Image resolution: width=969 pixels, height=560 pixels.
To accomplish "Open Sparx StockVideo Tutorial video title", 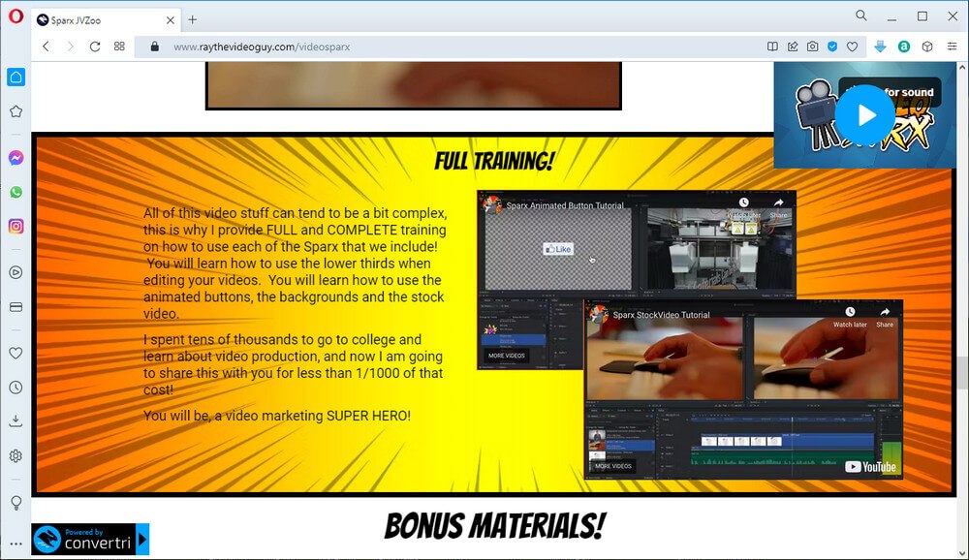I will pos(661,315).
